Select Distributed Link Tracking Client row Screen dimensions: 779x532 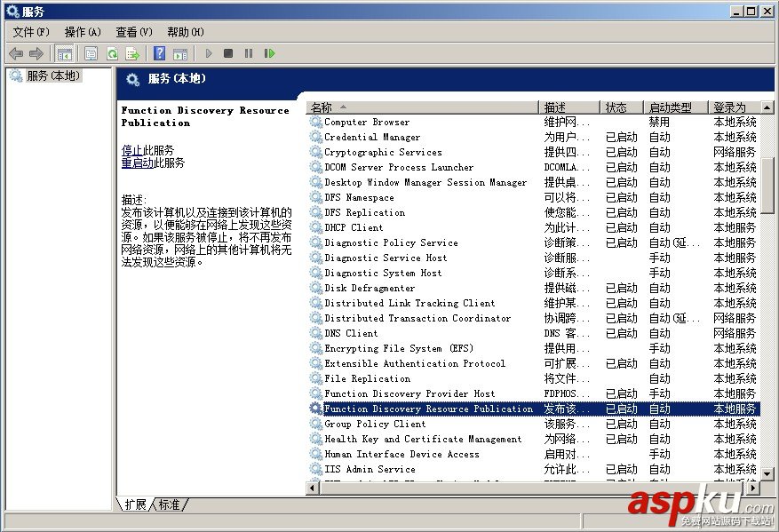[533, 303]
